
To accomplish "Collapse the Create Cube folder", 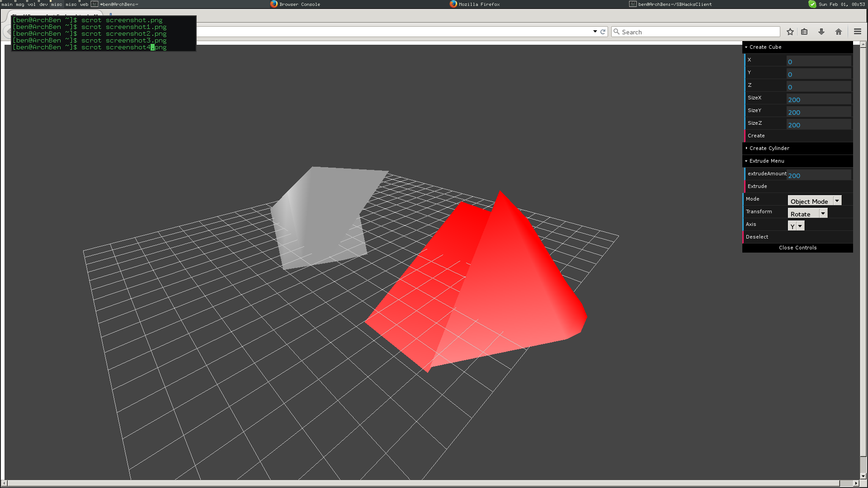I will click(765, 47).
